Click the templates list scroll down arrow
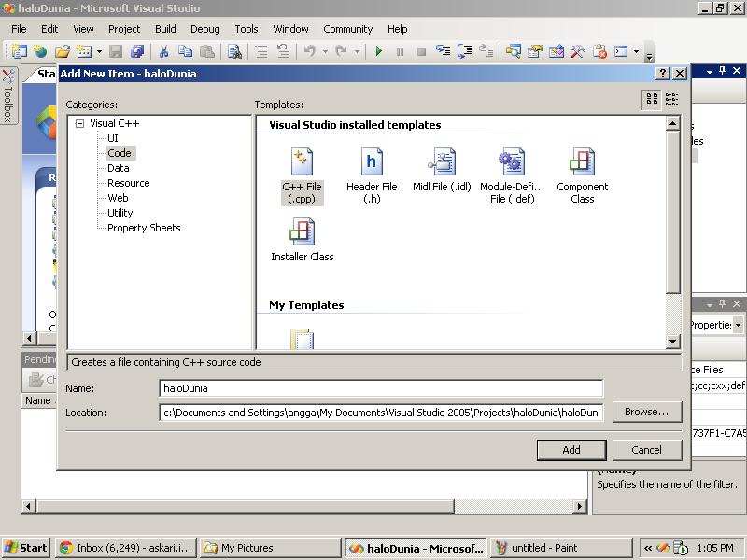Image resolution: width=747 pixels, height=560 pixels. pos(672,341)
